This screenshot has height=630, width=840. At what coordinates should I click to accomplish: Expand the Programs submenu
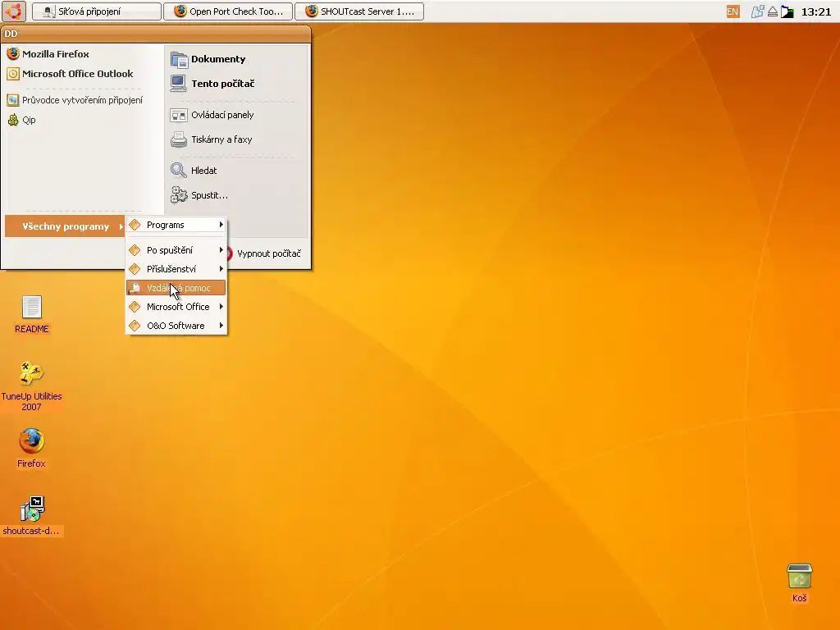pyautogui.click(x=176, y=225)
